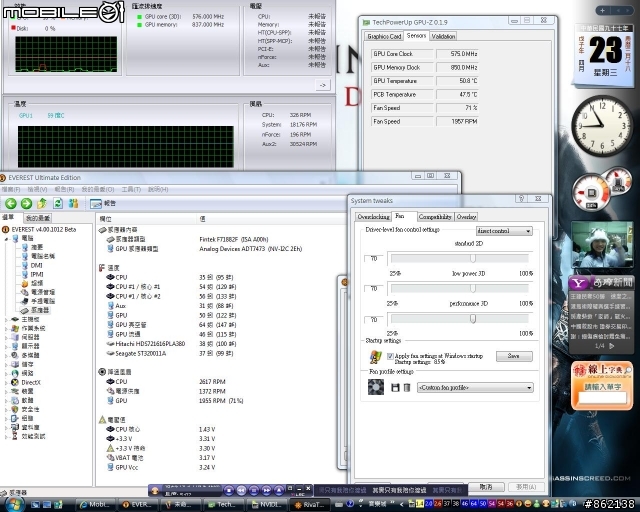This screenshot has width=640, height=512.
Task: Click the dictionary gadget search input field
Action: [x=602, y=398]
